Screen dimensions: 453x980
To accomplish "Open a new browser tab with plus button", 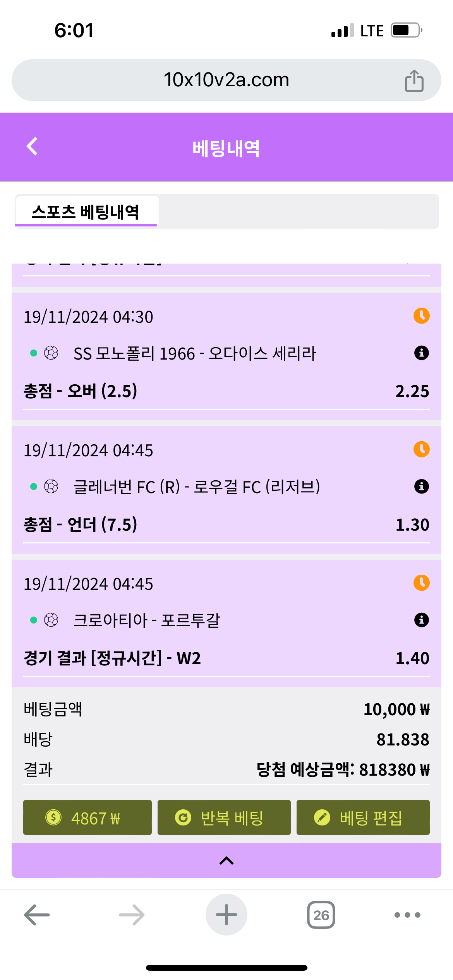I will pos(226,915).
